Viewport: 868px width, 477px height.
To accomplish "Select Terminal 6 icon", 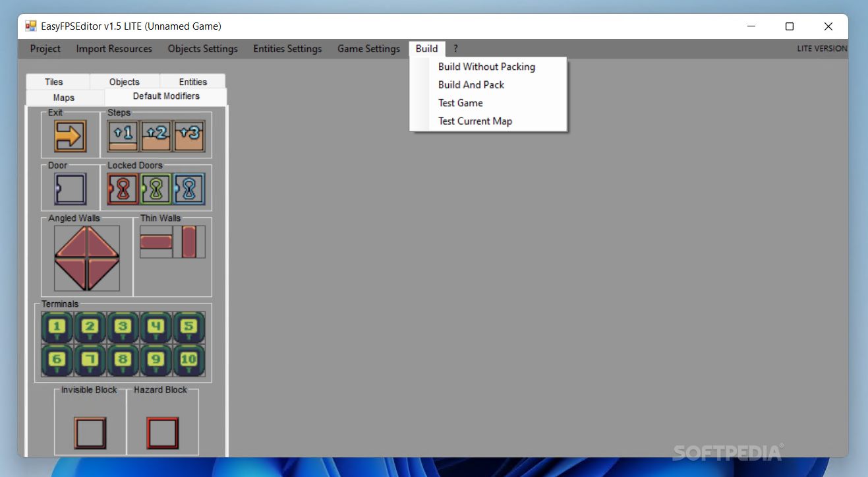I will click(x=57, y=360).
